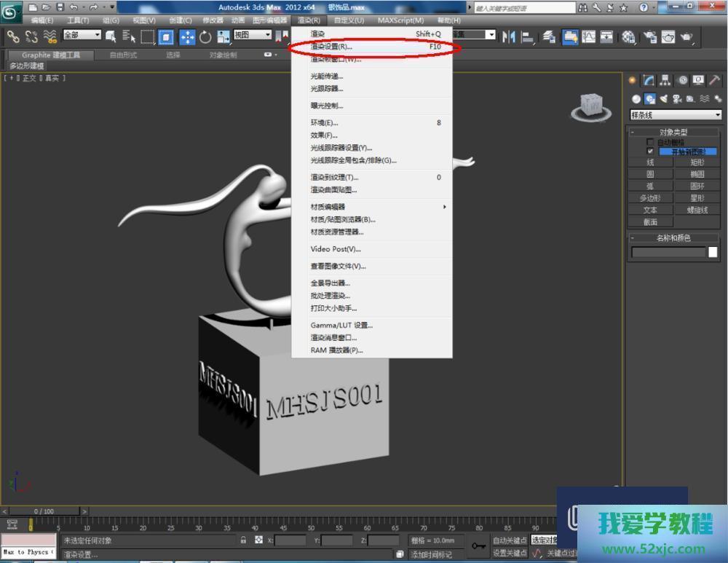This screenshot has width=728, height=563.
Task: Click the 矩形 shape button
Action: coord(697,162)
